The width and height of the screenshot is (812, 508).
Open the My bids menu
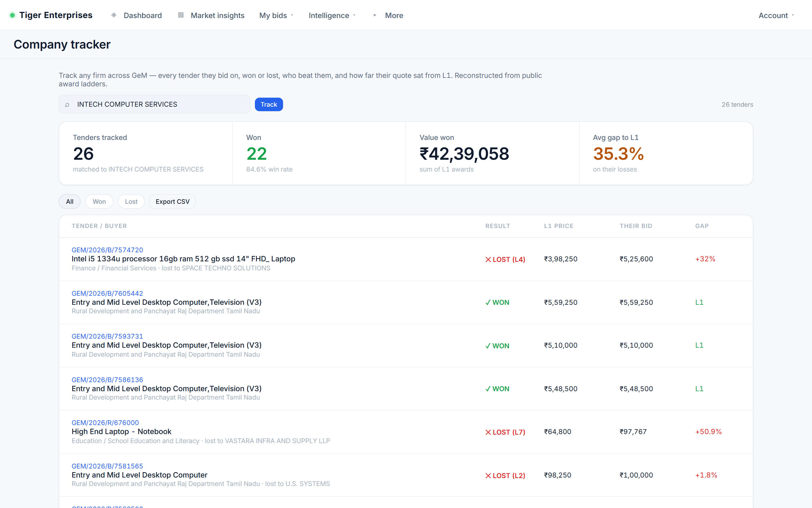tap(277, 16)
